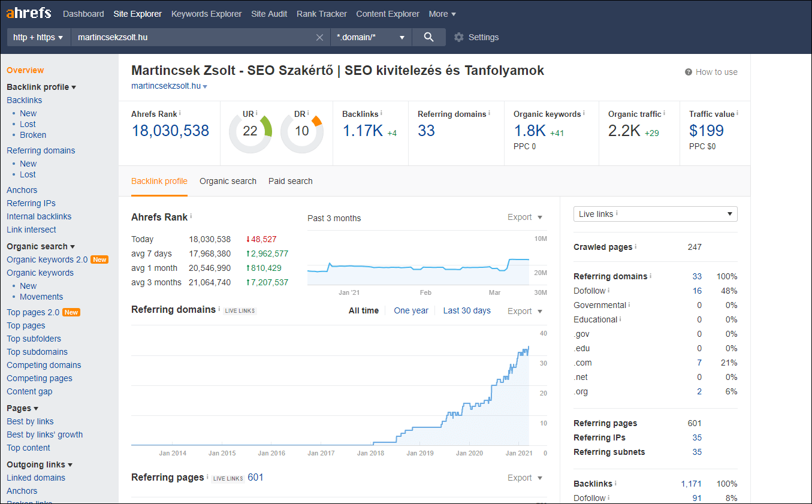812x504 pixels.
Task: Open Rank Tracker
Action: point(321,14)
